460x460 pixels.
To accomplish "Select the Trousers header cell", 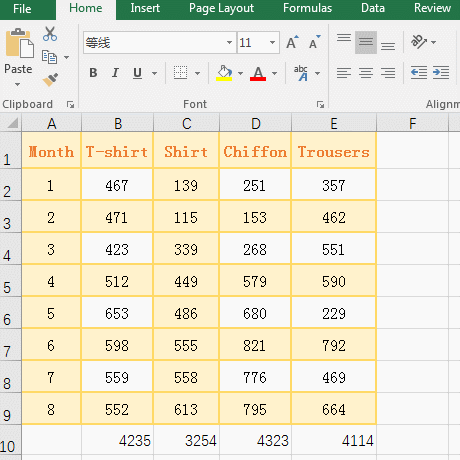I will tap(334, 150).
